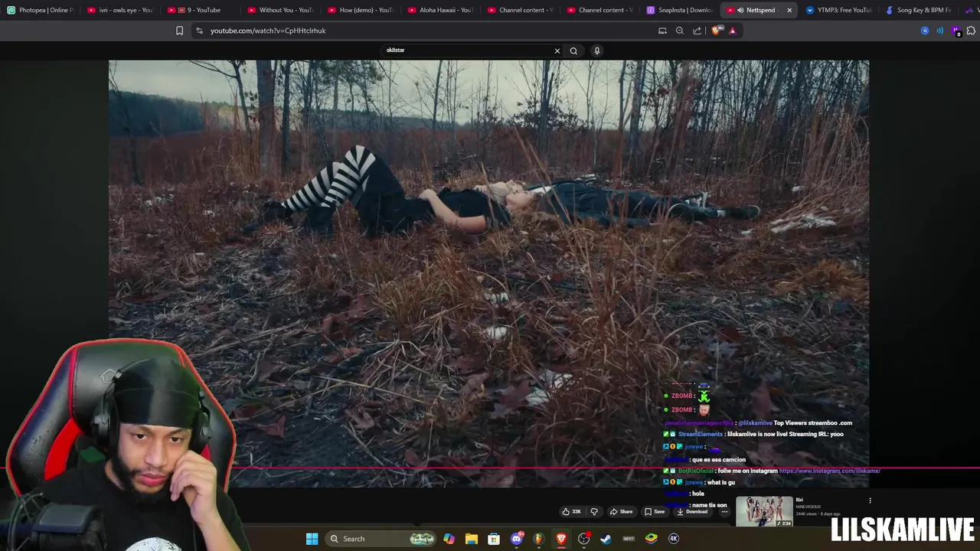Click the picture-in-picture icon in the address bar

[x=662, y=31]
